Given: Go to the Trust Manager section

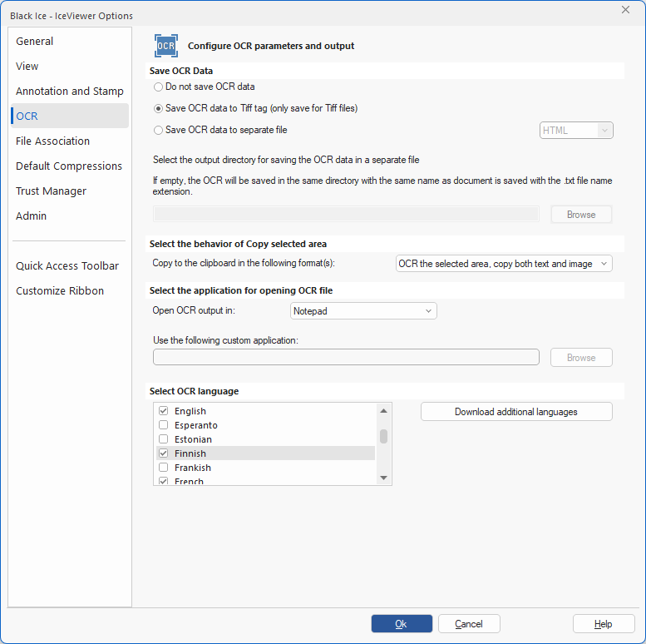Looking at the screenshot, I should point(51,191).
